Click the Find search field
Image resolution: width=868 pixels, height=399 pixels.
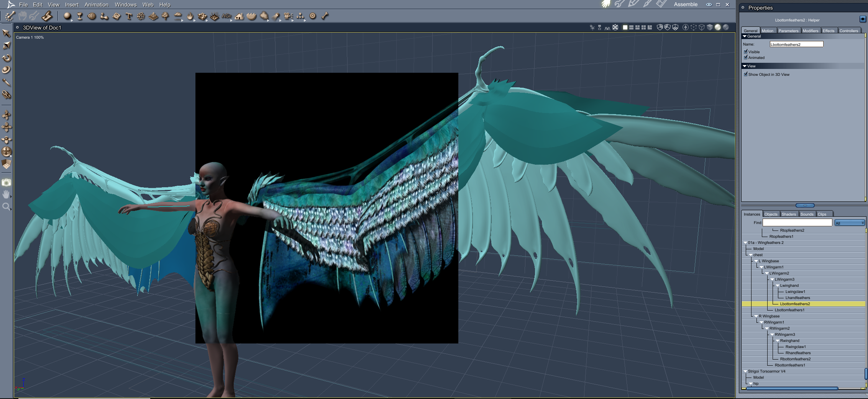(797, 222)
